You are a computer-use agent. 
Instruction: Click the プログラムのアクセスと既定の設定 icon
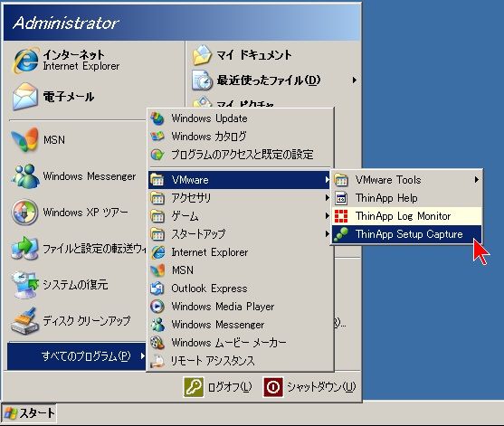pyautogui.click(x=157, y=155)
